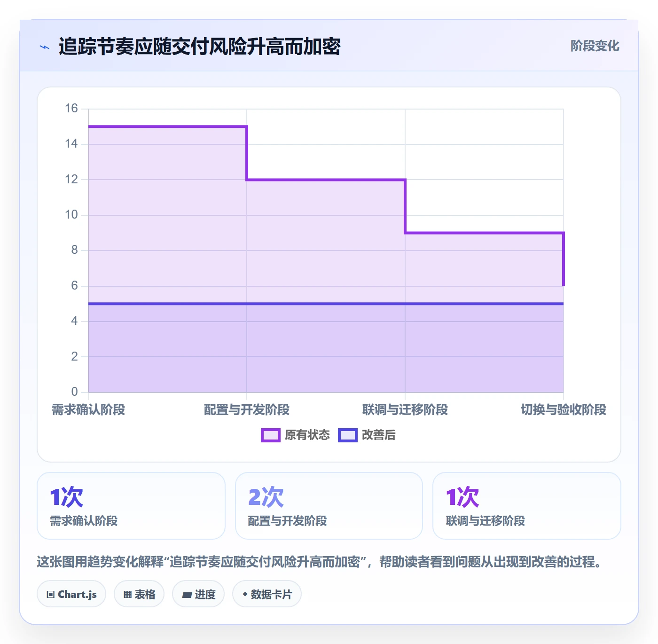The height and width of the screenshot is (644, 658).
Task: Click y-axis value 6
Action: [74, 286]
